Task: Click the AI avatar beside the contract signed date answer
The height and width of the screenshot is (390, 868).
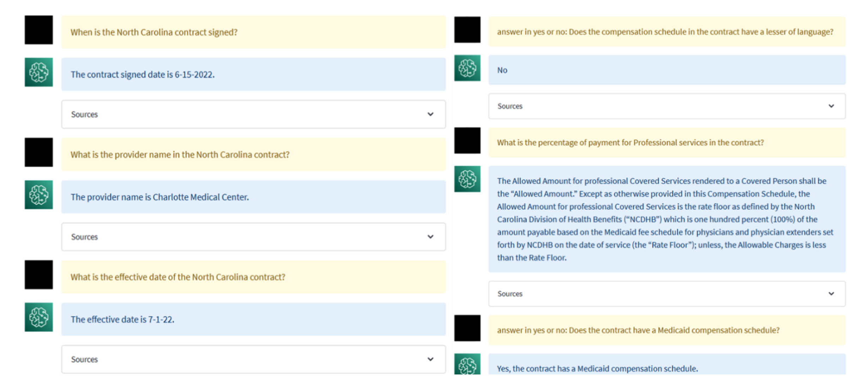Action: [39, 72]
